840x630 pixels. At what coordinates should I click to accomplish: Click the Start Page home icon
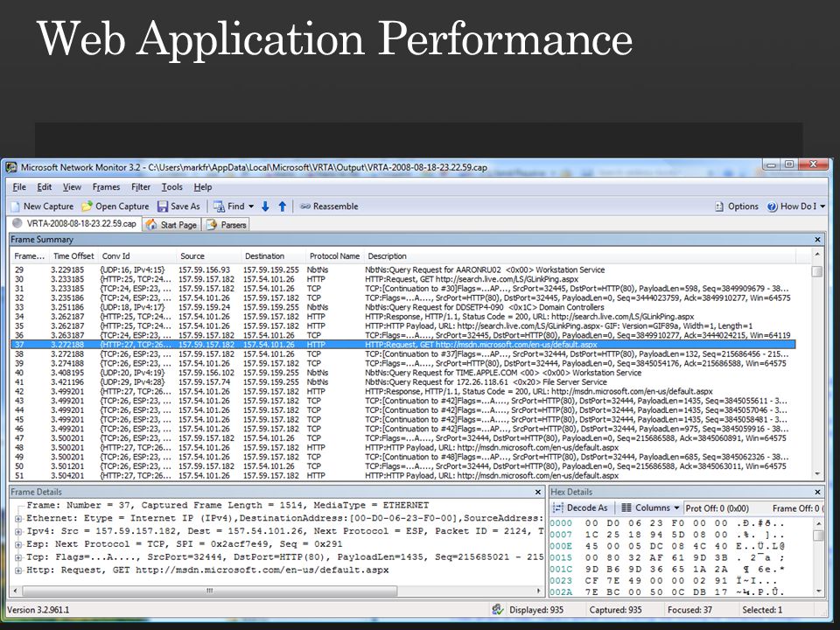coord(151,225)
